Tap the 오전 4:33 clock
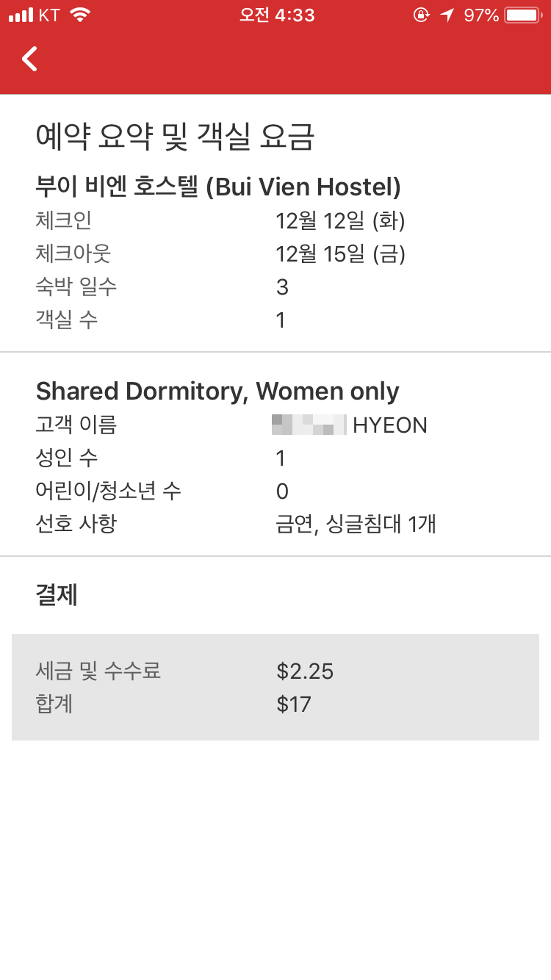The width and height of the screenshot is (551, 980). tap(277, 15)
